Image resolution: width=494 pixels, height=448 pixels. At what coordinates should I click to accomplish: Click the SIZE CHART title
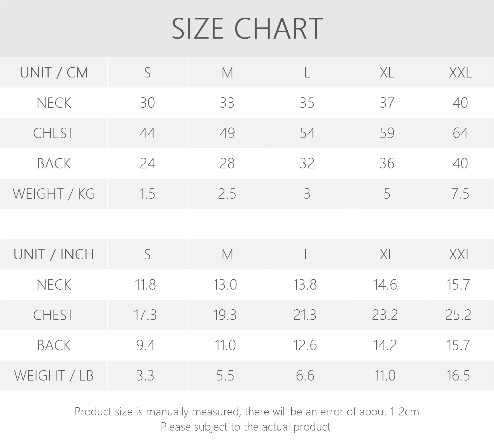pos(247,29)
